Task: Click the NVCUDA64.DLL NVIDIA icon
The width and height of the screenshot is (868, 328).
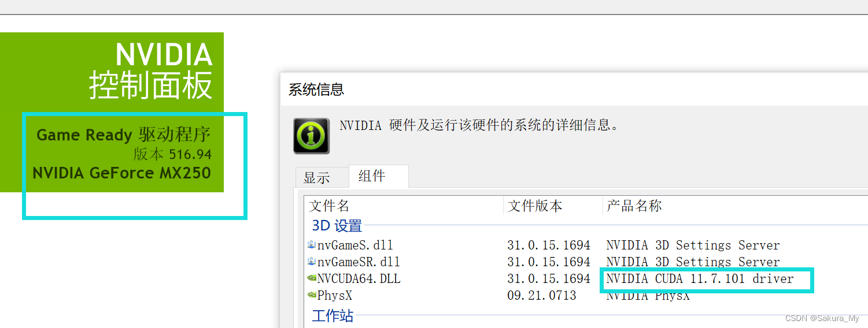Action: (312, 279)
